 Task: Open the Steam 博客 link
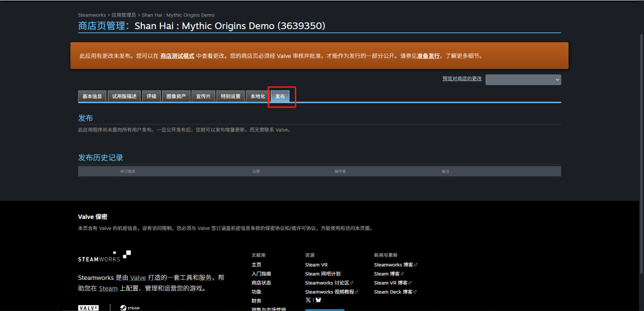[389, 274]
